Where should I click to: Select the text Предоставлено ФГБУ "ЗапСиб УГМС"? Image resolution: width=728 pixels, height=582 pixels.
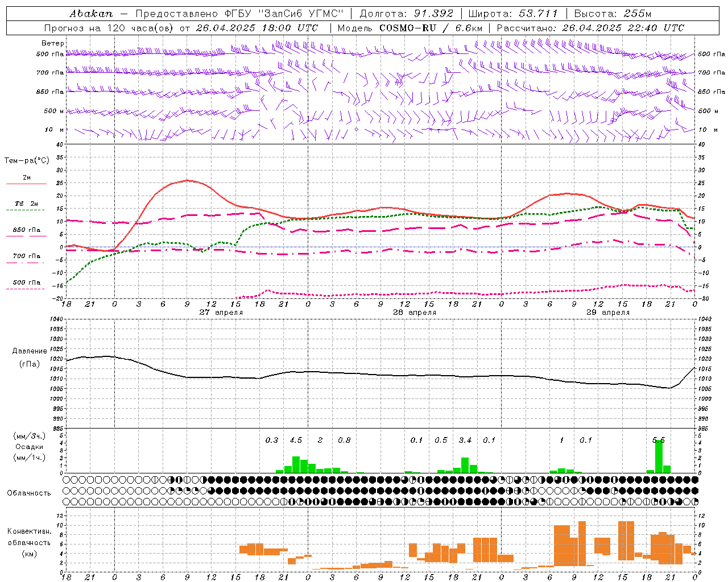pyautogui.click(x=239, y=14)
